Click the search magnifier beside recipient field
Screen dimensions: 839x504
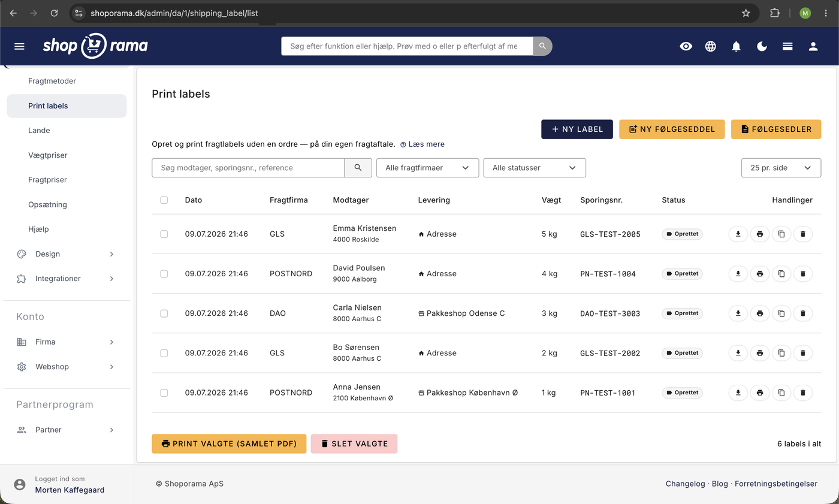pos(358,168)
